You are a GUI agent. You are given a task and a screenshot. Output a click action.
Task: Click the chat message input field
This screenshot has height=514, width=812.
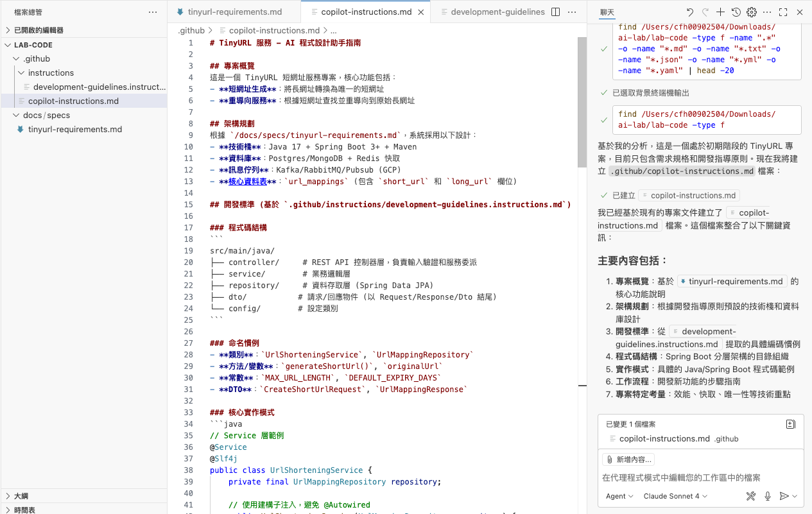pos(700,477)
